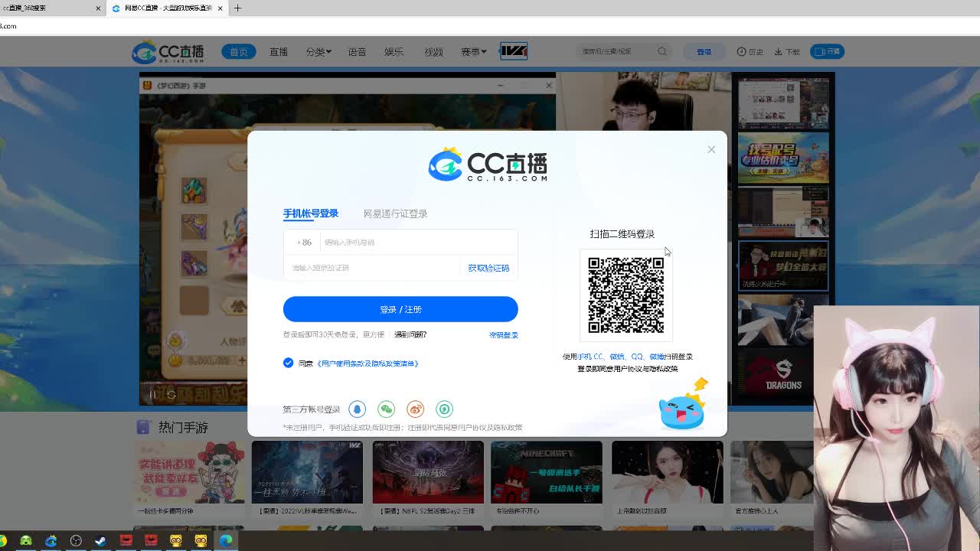Open the blue e browser taskbar icon
Screen dimensions: 980x551
[51, 541]
